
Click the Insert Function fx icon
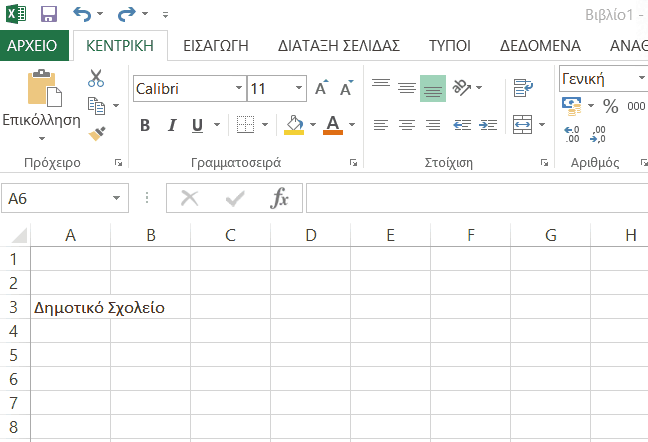280,198
